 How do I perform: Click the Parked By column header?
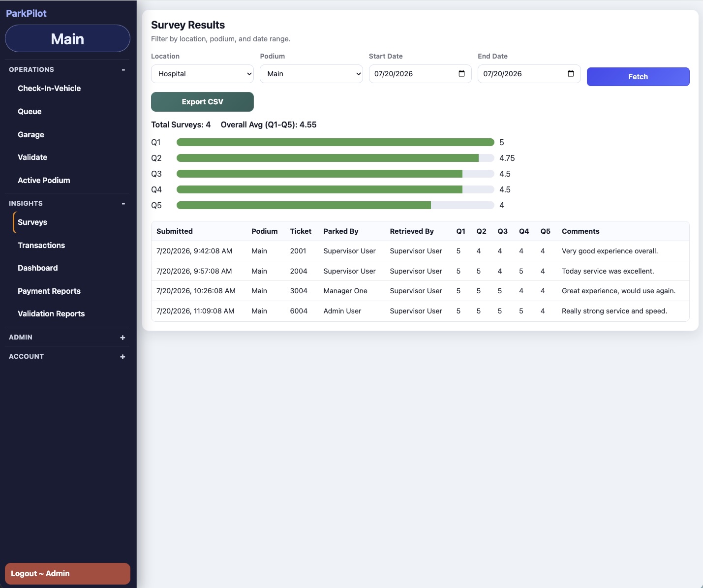341,231
